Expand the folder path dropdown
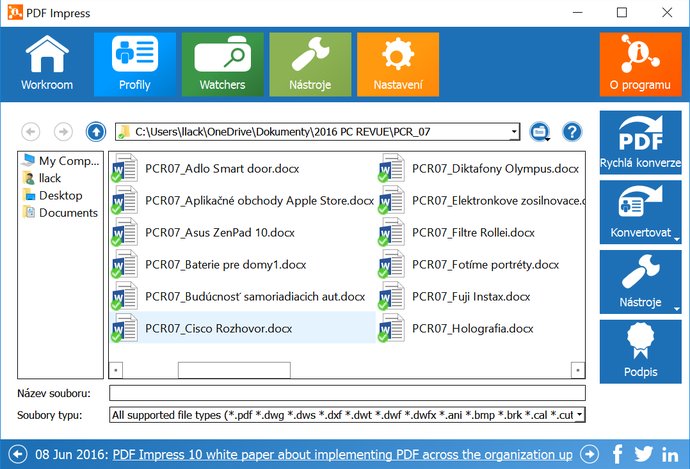The height and width of the screenshot is (469, 690). click(514, 132)
